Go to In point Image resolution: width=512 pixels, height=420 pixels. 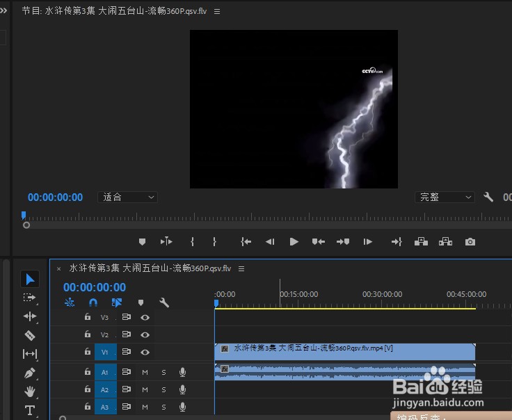[x=246, y=242]
